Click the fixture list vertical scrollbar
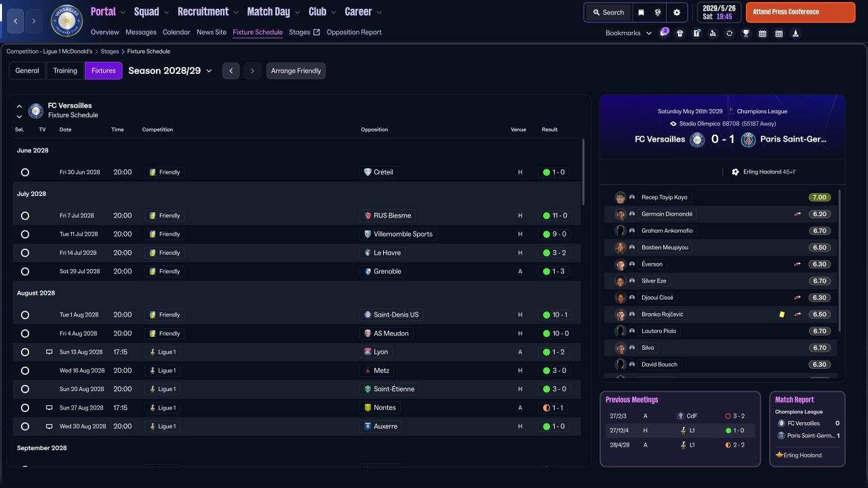Viewport: 868px width, 488px height. pyautogui.click(x=583, y=172)
